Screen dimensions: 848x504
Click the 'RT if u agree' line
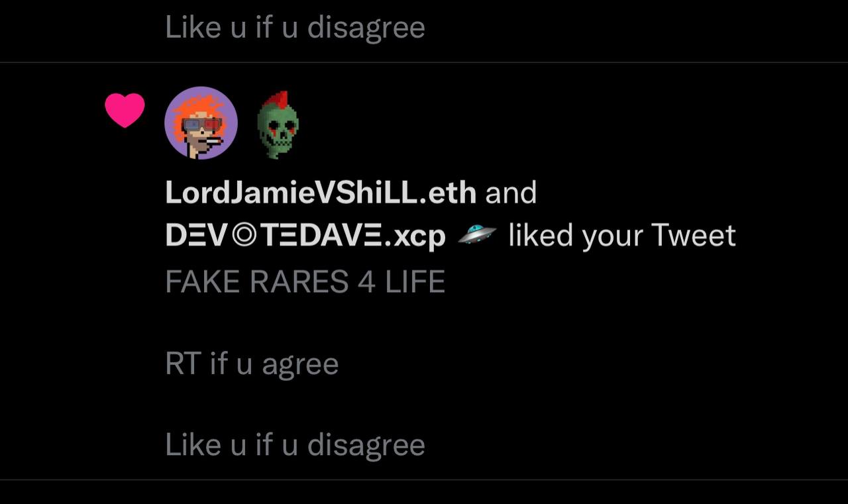[252, 364]
